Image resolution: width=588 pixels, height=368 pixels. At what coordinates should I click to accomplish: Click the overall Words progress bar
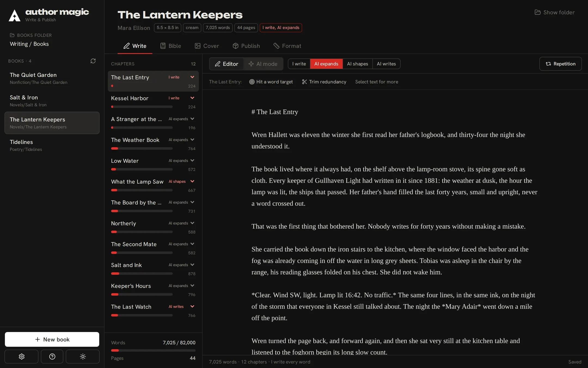tap(153, 350)
